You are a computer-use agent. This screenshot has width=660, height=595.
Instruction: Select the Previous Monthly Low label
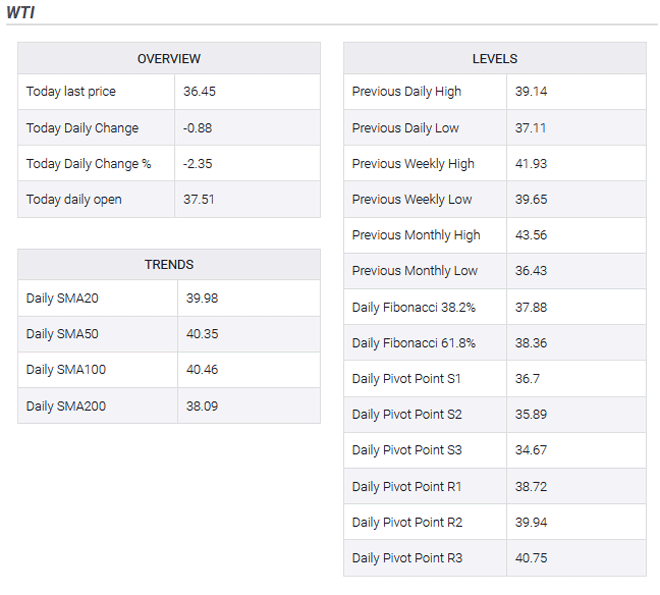(414, 271)
